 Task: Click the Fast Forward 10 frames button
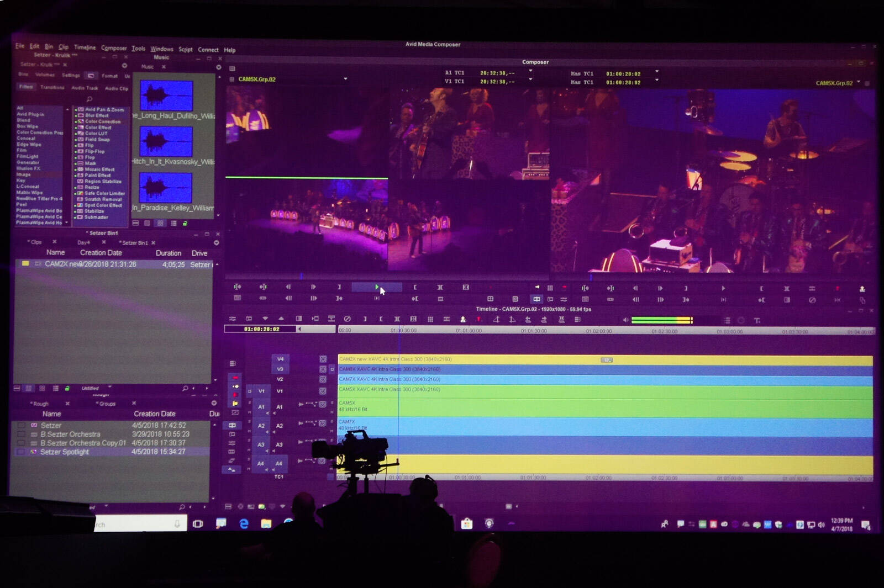tap(313, 299)
